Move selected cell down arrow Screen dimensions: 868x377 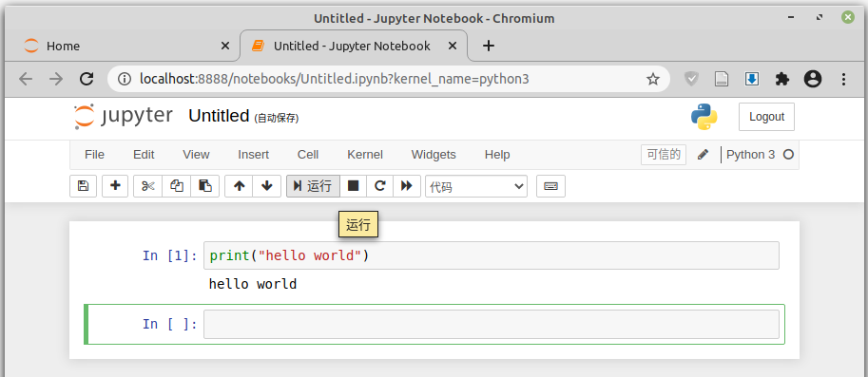click(x=267, y=186)
